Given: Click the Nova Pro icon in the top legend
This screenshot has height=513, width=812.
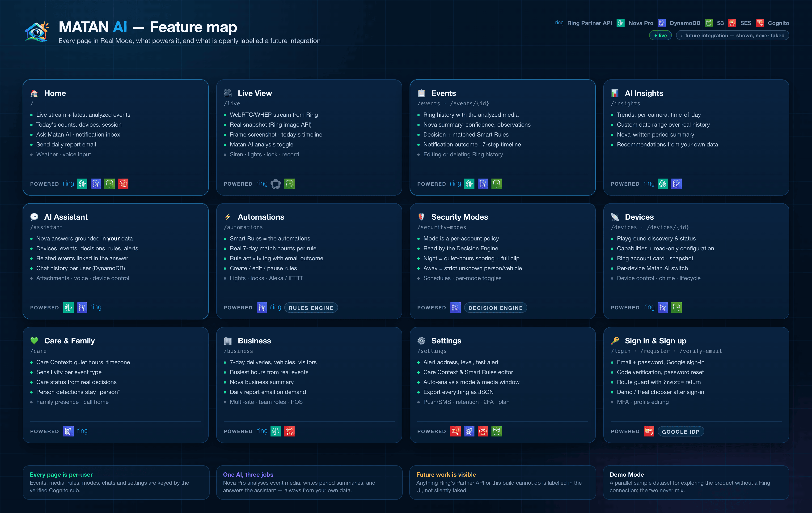Looking at the screenshot, I should click(x=620, y=23).
